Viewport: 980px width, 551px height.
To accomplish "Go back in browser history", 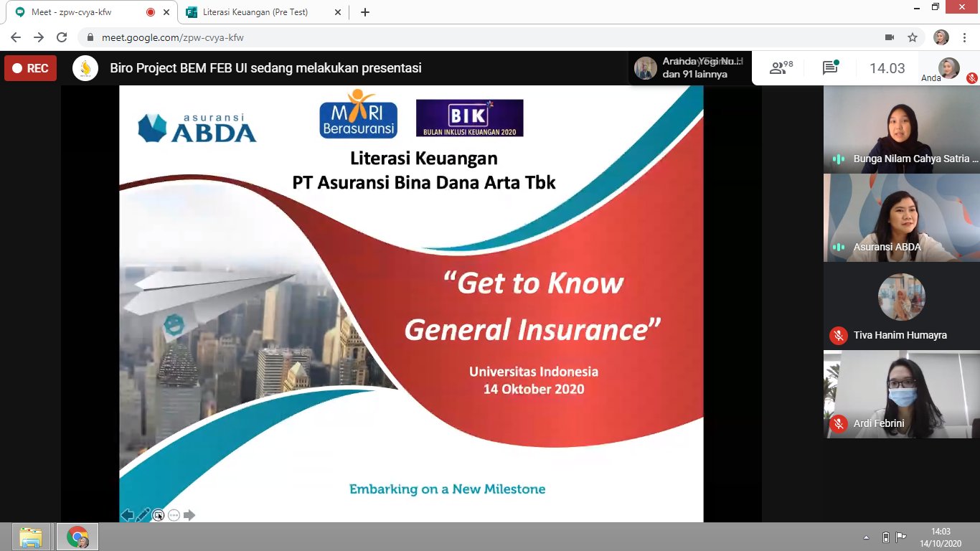I will pos(16,37).
